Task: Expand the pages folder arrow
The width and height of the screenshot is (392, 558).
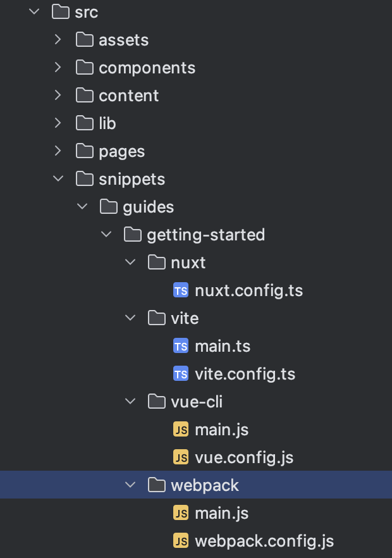Action: (x=58, y=151)
